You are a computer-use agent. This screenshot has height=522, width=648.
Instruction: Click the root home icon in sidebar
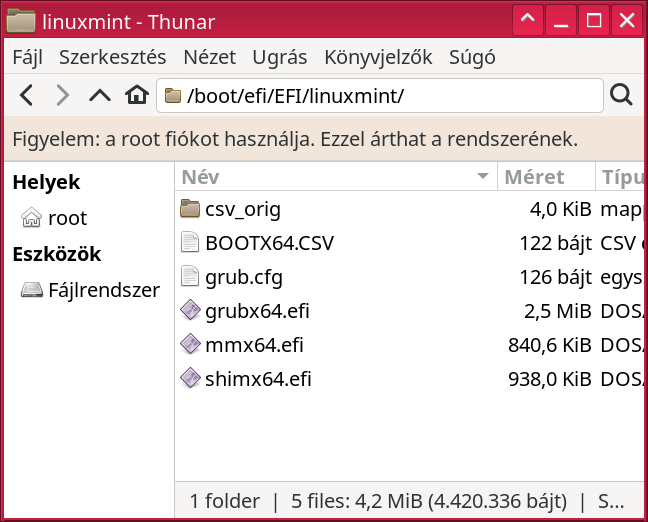pyautogui.click(x=31, y=217)
